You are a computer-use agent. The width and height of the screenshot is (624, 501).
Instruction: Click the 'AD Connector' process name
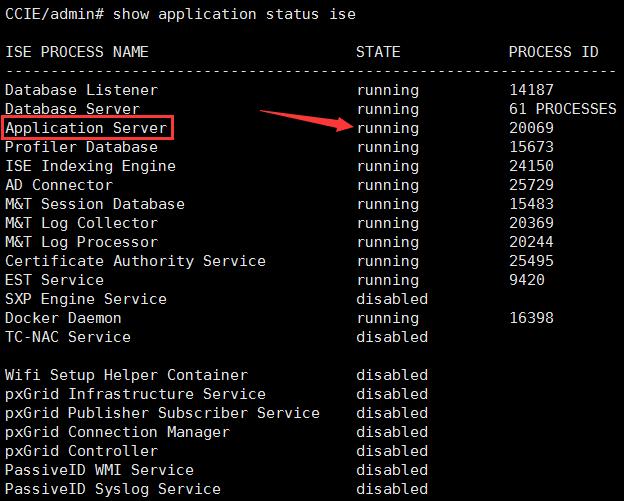pos(59,185)
